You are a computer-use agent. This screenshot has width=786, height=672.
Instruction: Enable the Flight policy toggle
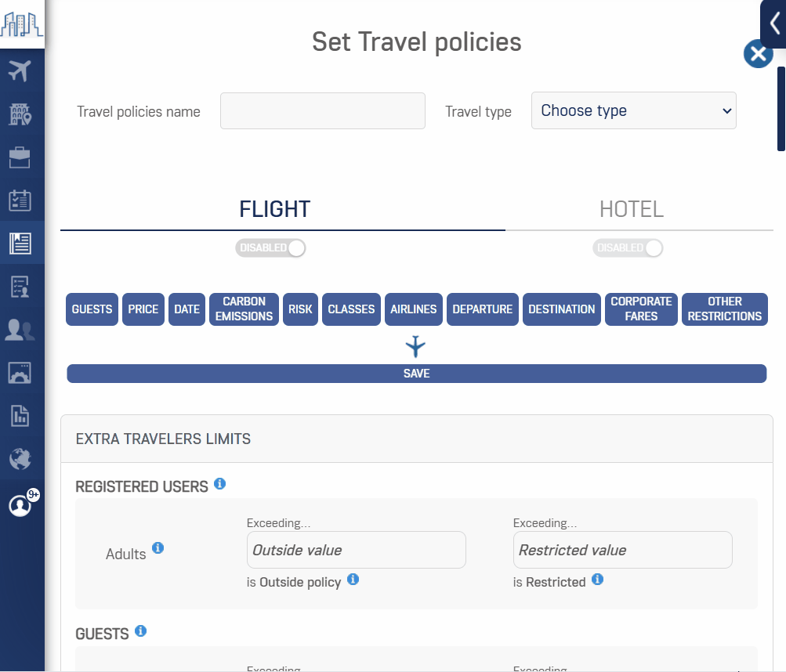click(270, 248)
